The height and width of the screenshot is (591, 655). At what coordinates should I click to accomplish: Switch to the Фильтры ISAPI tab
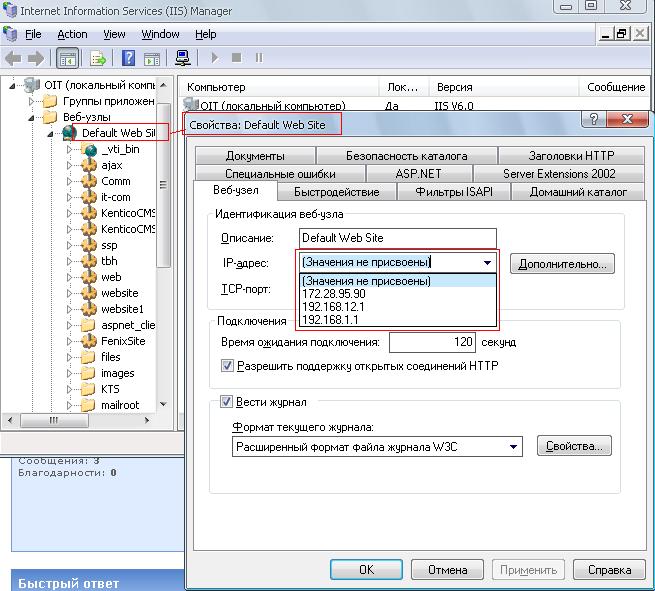[x=454, y=192]
